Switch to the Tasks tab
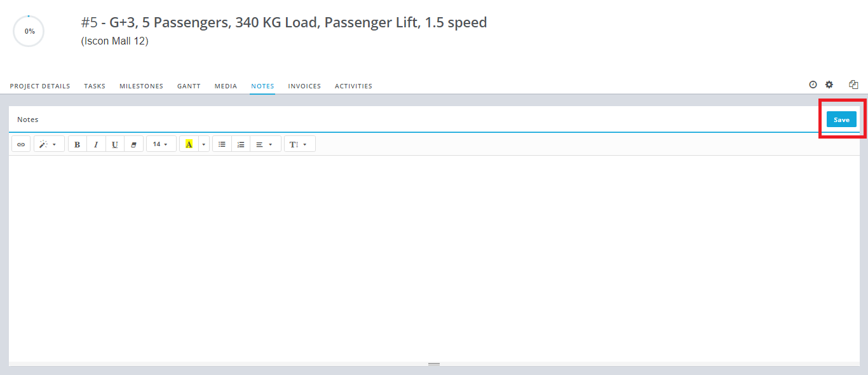Screen dimensions: 868x375 click(x=95, y=86)
